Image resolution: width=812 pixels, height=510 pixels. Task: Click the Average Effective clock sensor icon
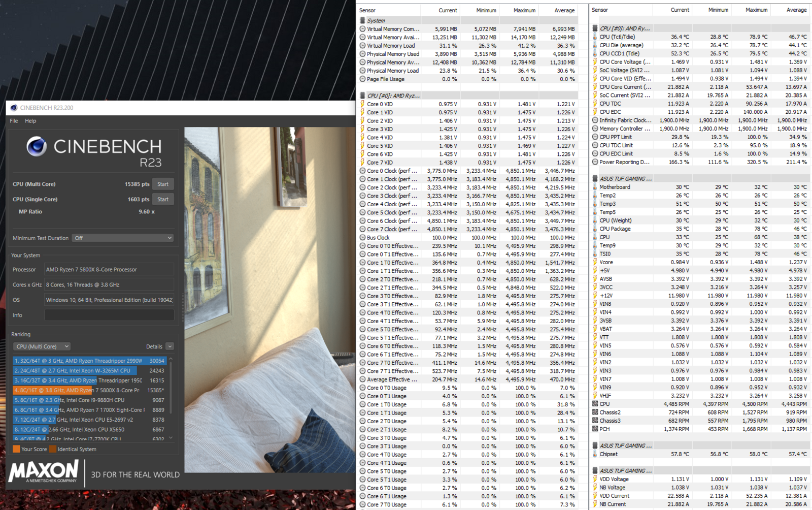tap(362, 379)
